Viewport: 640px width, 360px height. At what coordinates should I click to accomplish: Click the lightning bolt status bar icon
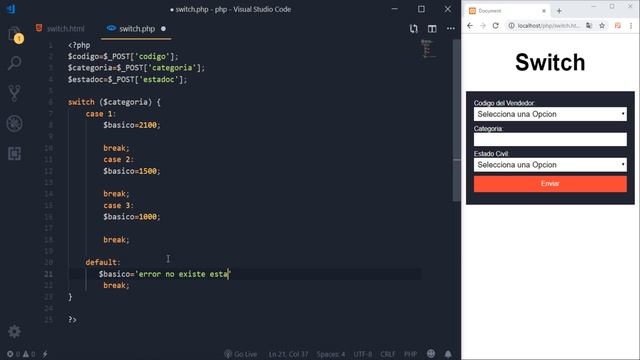[x=45, y=354]
